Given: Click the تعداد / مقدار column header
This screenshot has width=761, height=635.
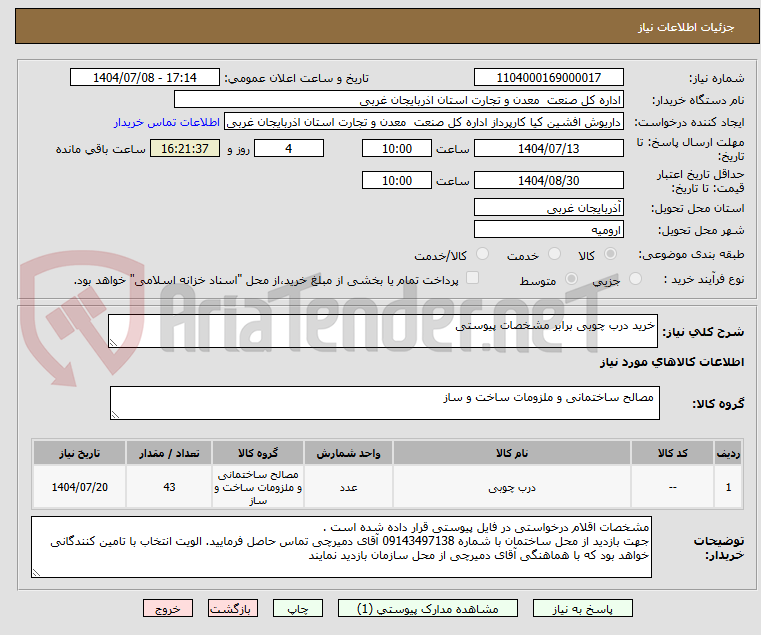Looking at the screenshot, I should pyautogui.click(x=169, y=453).
